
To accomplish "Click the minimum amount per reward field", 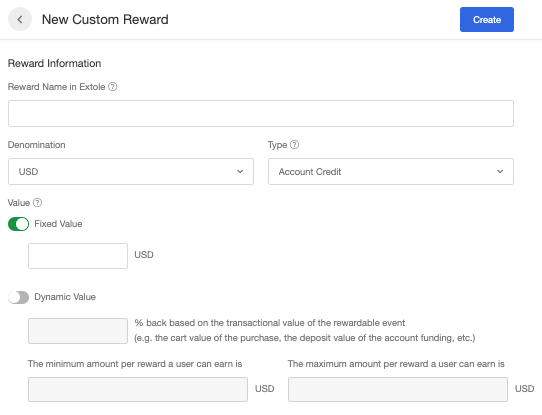I will click(138, 389).
